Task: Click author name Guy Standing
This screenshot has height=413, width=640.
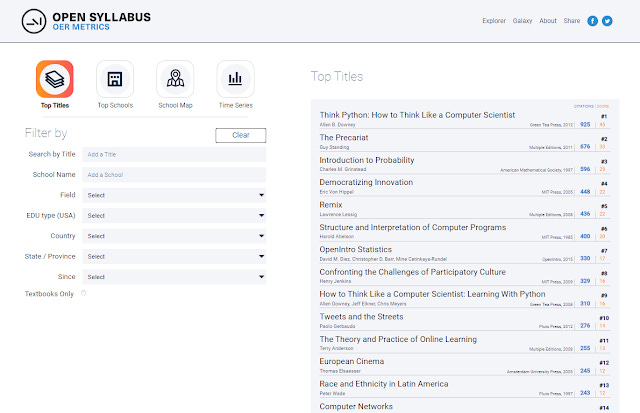Action: [x=334, y=147]
